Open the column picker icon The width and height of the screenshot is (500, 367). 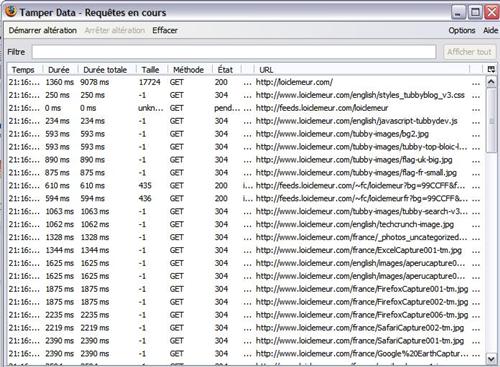491,69
